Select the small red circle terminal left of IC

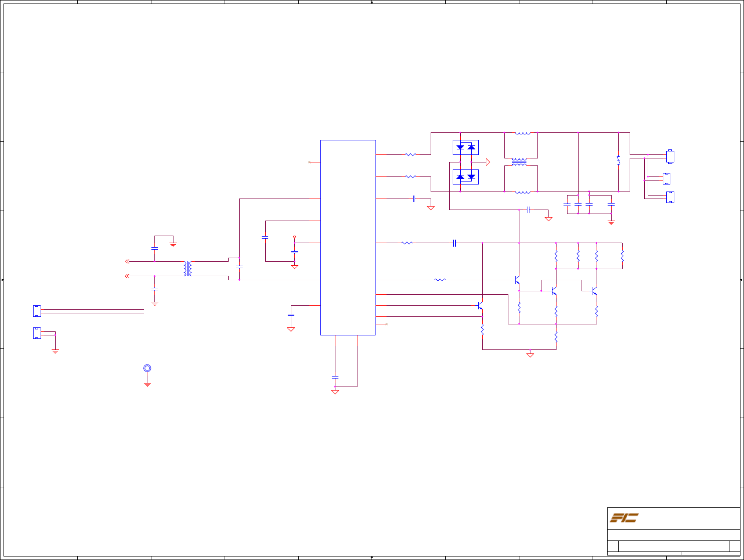[294, 236]
